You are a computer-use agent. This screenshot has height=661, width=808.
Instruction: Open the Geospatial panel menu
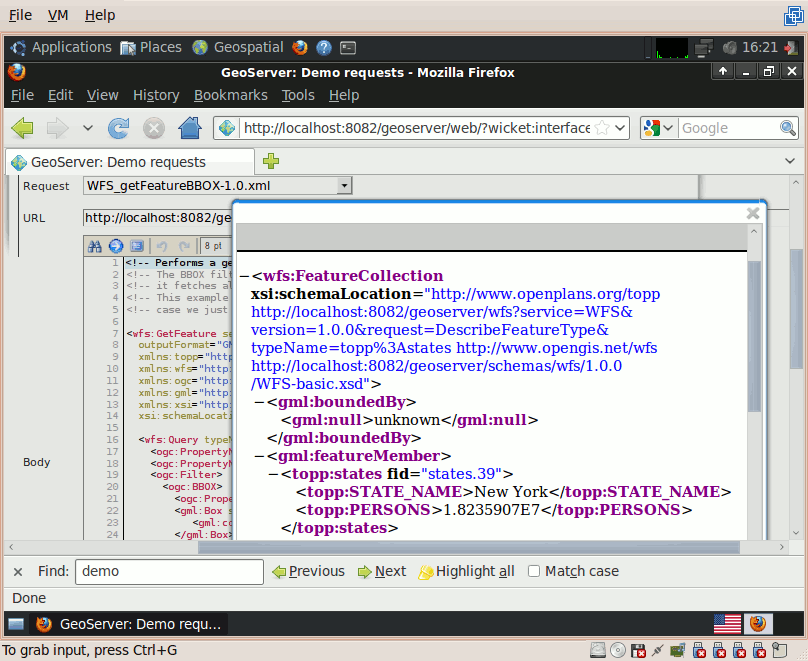[x=238, y=47]
